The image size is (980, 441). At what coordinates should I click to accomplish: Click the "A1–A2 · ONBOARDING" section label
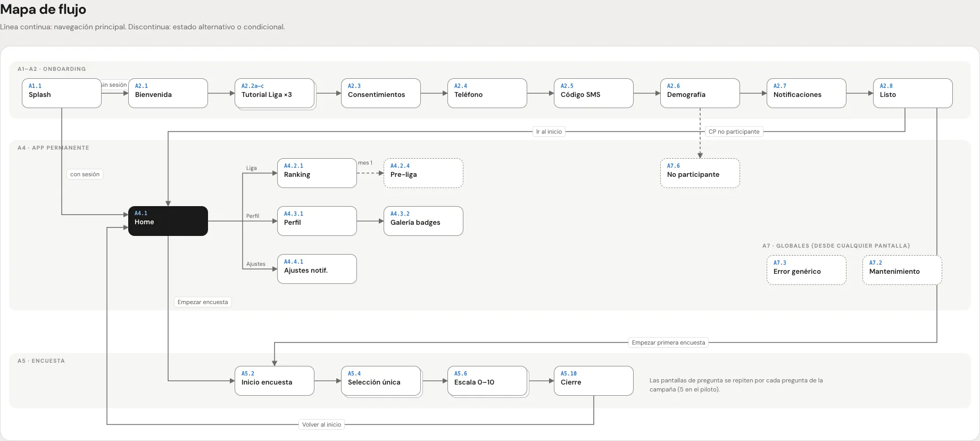click(52, 69)
